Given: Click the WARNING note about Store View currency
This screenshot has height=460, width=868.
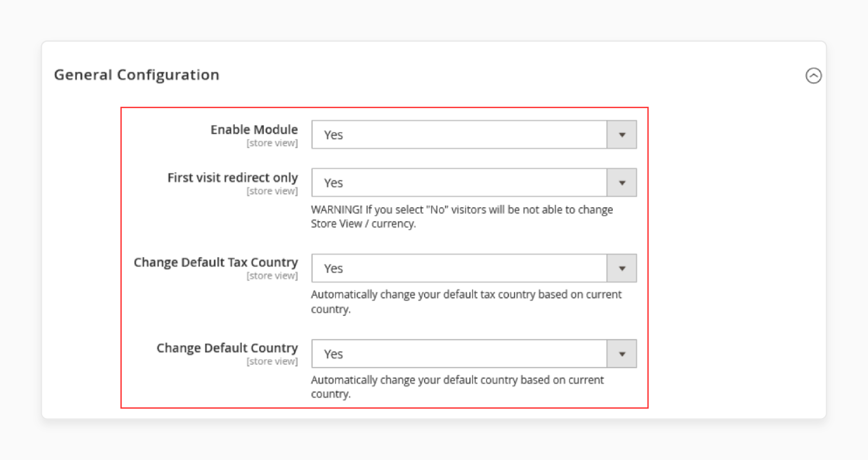Looking at the screenshot, I should click(462, 216).
